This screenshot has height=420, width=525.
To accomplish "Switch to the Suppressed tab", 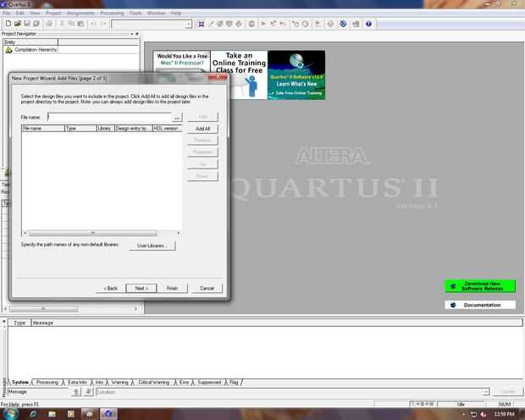I will pyautogui.click(x=209, y=382).
